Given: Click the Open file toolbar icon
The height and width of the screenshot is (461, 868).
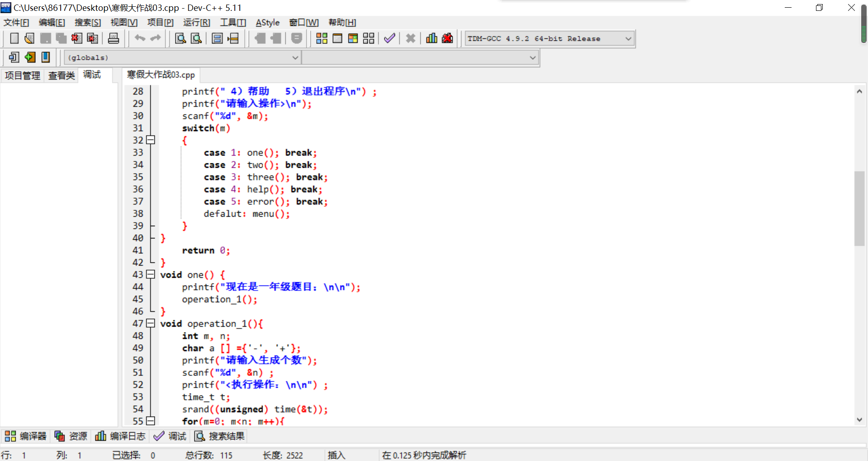Looking at the screenshot, I should [30, 38].
